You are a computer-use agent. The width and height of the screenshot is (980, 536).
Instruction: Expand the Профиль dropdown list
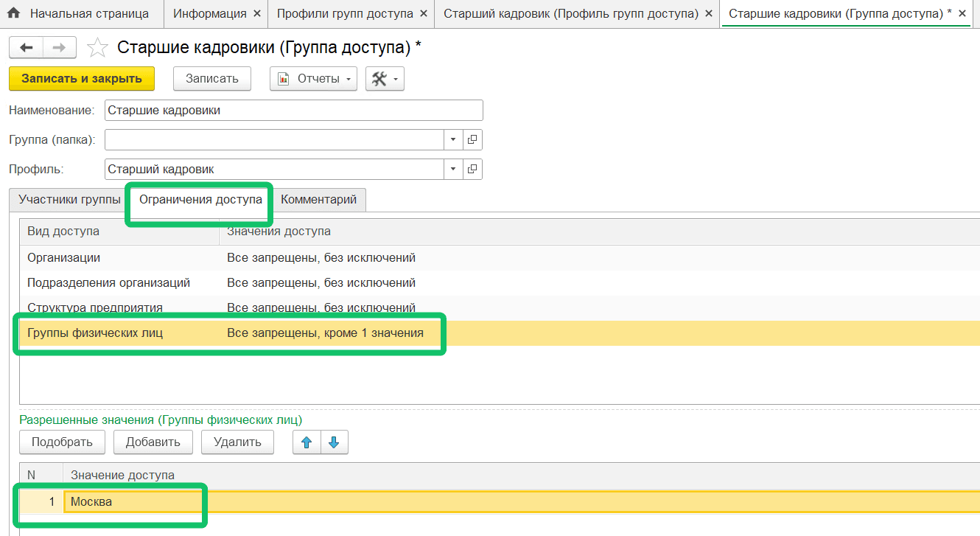pyautogui.click(x=454, y=169)
